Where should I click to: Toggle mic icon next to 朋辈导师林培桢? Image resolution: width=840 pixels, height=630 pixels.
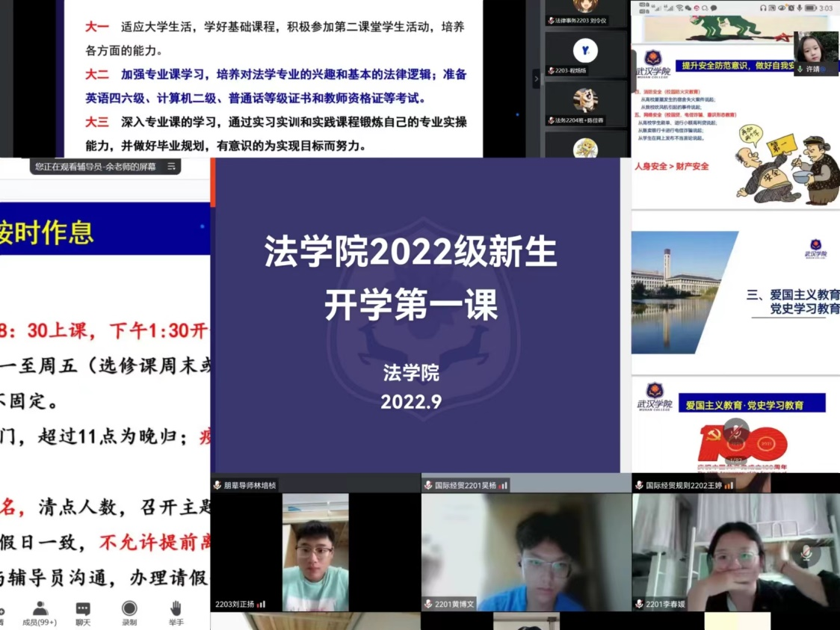(x=217, y=485)
